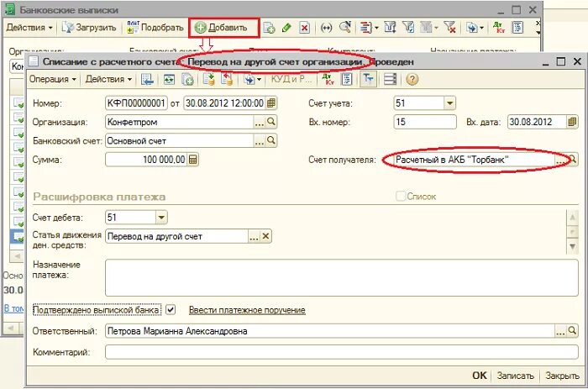The width and height of the screenshot is (588, 389).
Task: Click the set date interval icon in Банковские выписки
Action: coord(326,28)
